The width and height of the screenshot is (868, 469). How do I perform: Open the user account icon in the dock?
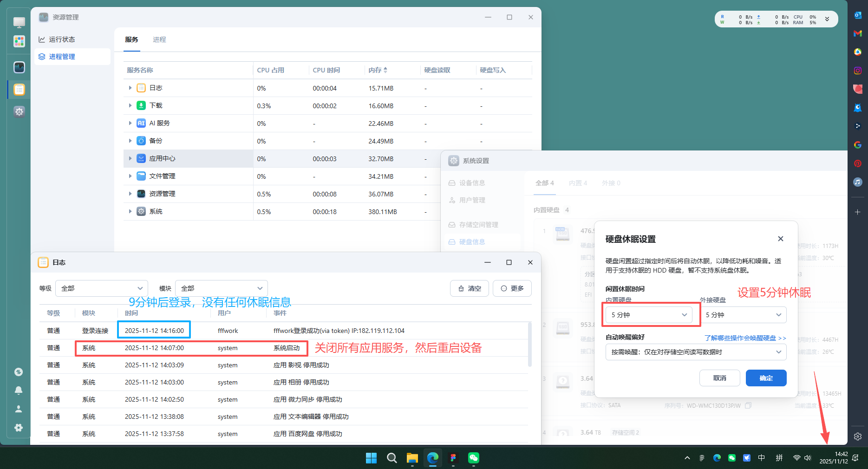(x=19, y=409)
